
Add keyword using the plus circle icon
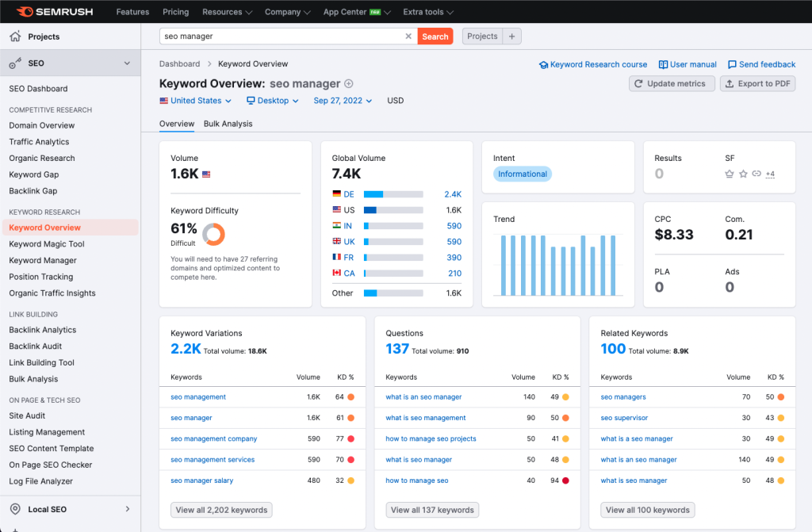coord(349,83)
